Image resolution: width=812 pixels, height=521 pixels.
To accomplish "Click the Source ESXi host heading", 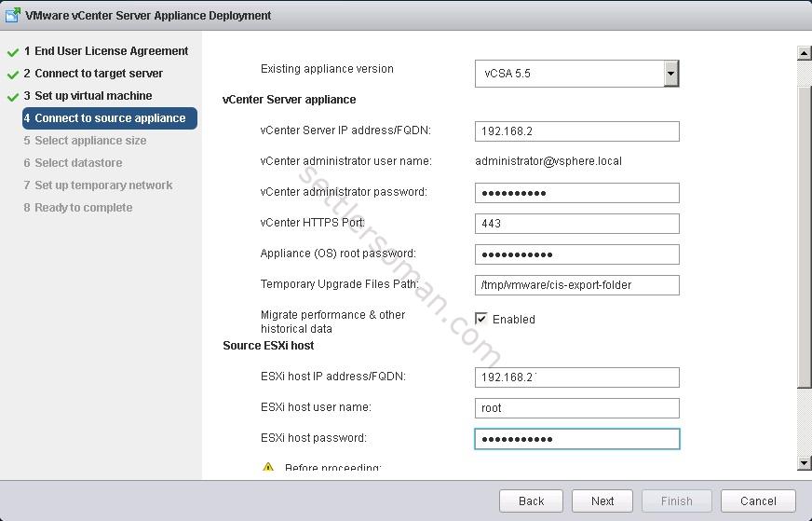I will tap(268, 346).
